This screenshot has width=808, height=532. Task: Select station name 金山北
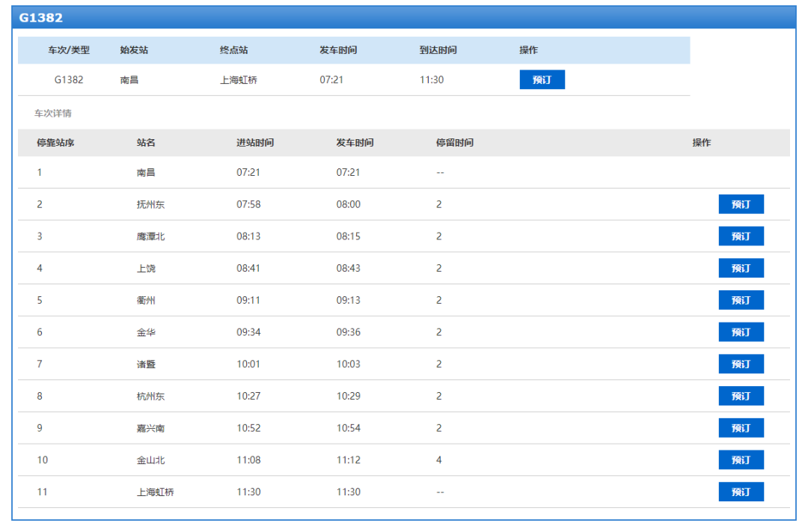click(x=150, y=460)
